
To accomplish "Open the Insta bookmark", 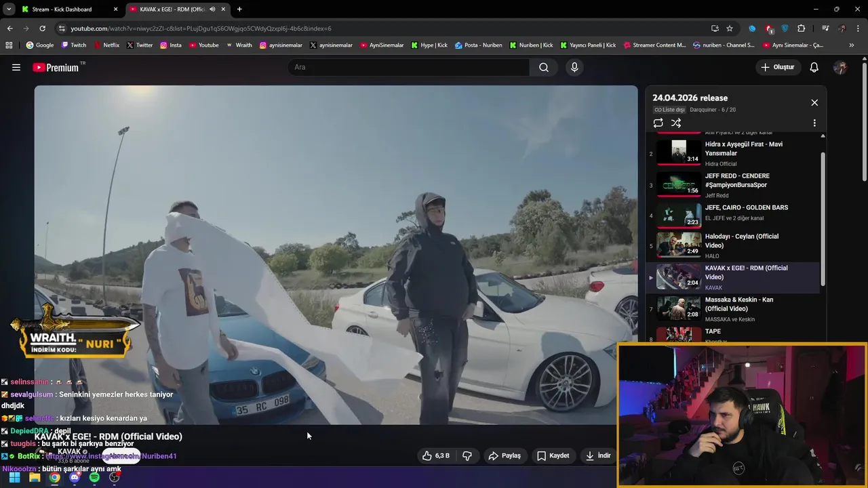I will 171,45.
